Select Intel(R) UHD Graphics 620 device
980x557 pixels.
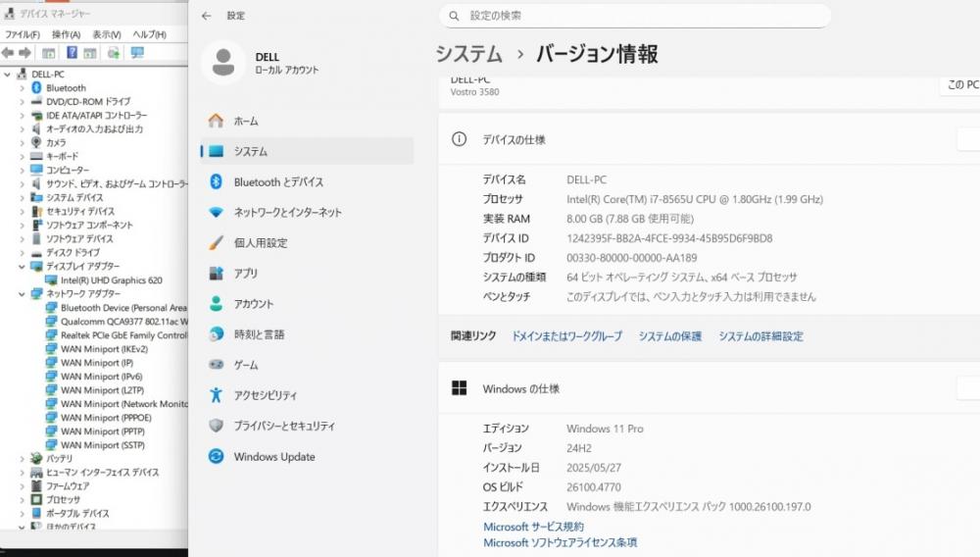pyautogui.click(x=112, y=280)
